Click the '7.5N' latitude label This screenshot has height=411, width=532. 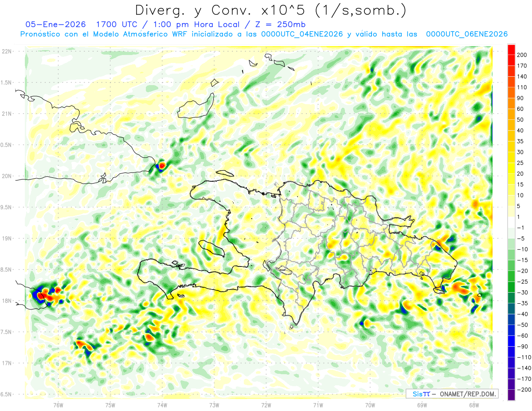click(7, 332)
